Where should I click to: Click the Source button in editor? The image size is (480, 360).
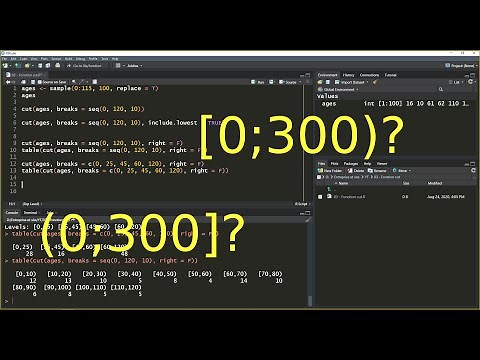(x=288, y=82)
